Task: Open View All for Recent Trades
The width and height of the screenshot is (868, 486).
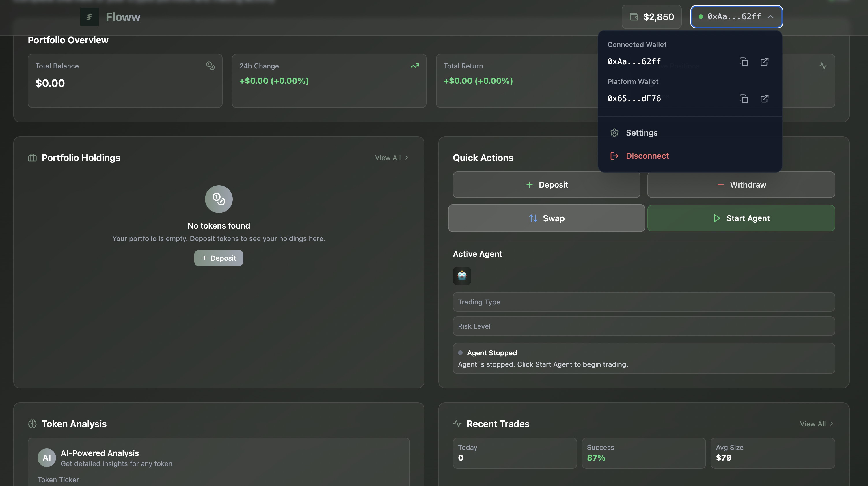Action: click(x=817, y=424)
